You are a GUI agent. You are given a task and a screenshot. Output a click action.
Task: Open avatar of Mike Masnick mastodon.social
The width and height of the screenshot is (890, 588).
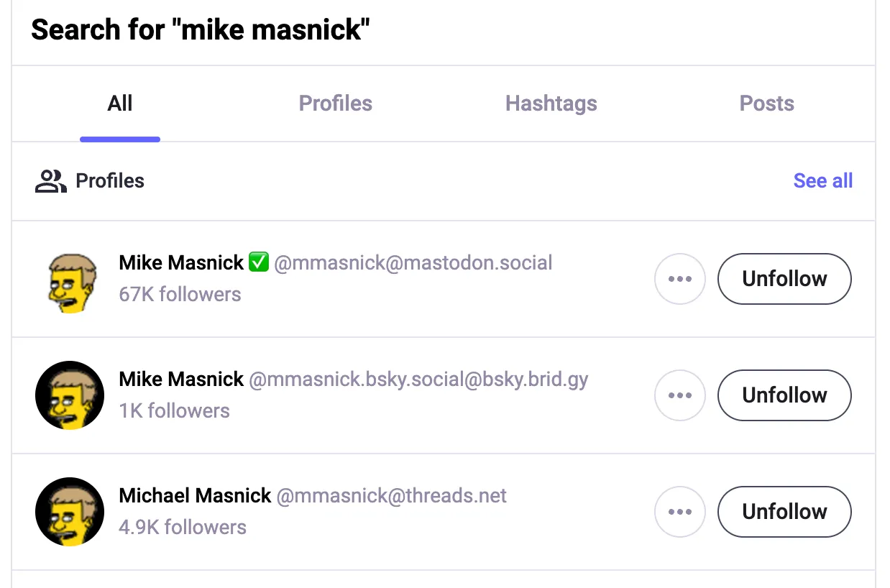pos(70,279)
